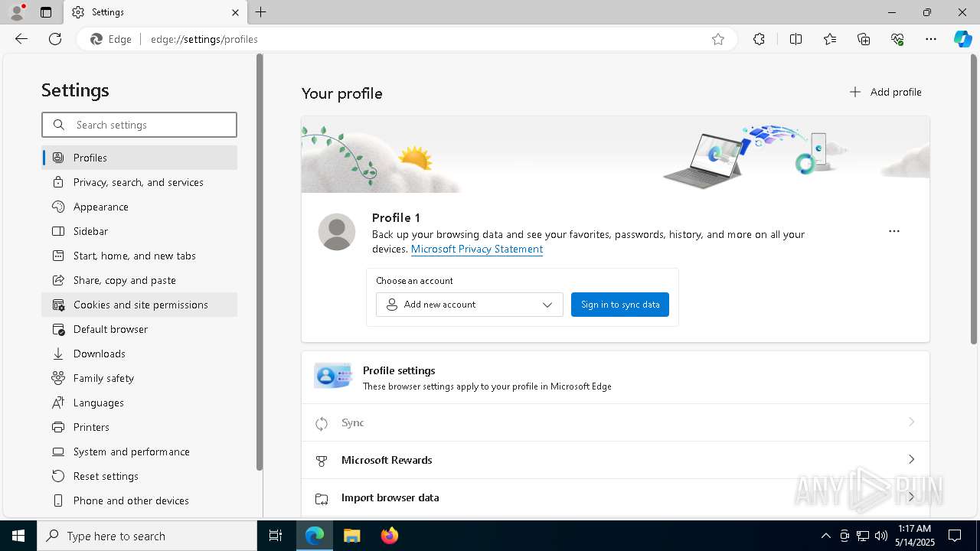Open Settings and more ellipsis menu

(931, 39)
